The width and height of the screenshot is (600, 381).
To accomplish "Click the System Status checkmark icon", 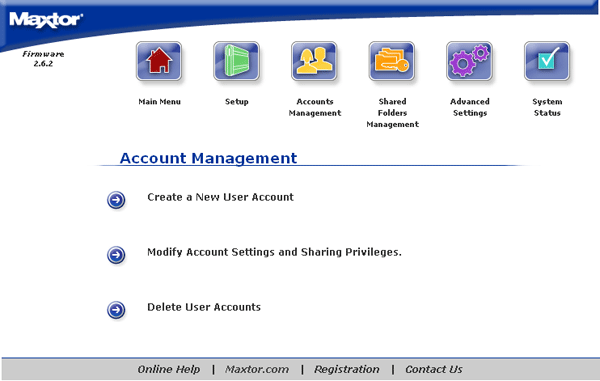I will [x=547, y=61].
